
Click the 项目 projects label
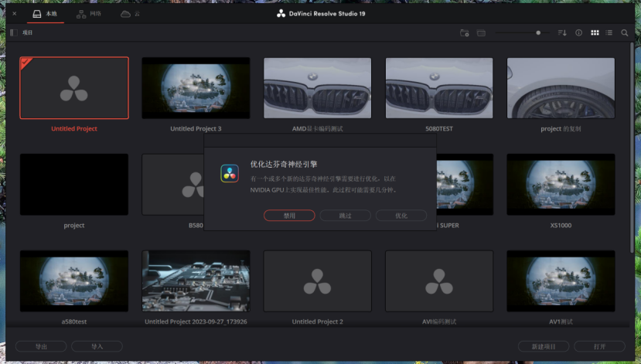(27, 32)
